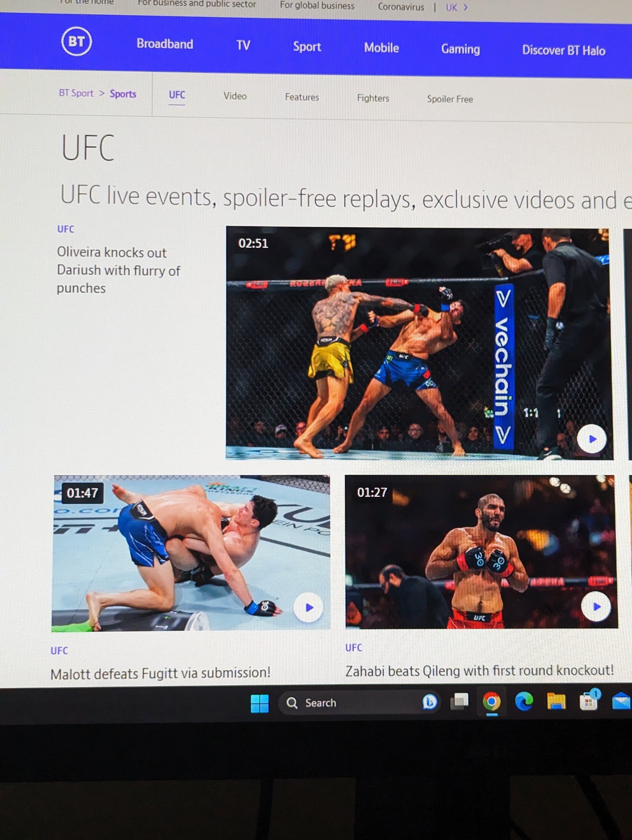Click the Zahabi celebration thumbnail

tap(482, 552)
